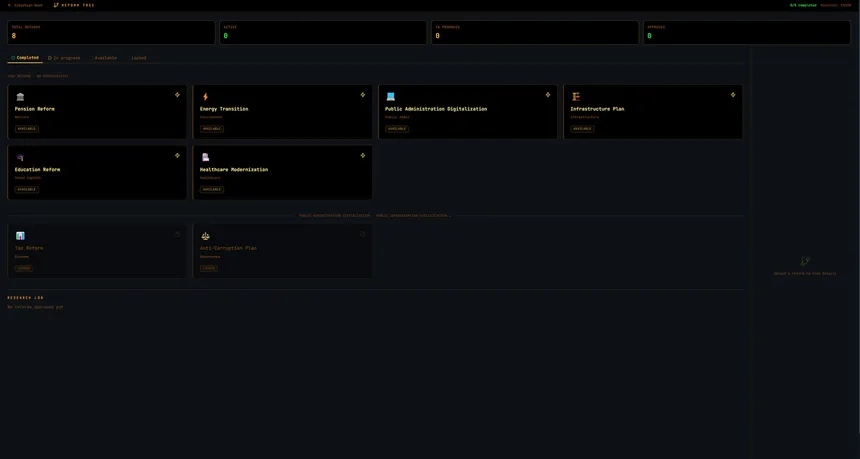This screenshot has height=459, width=860.
Task: Click the Education Reform graduation cap icon
Action: point(20,157)
